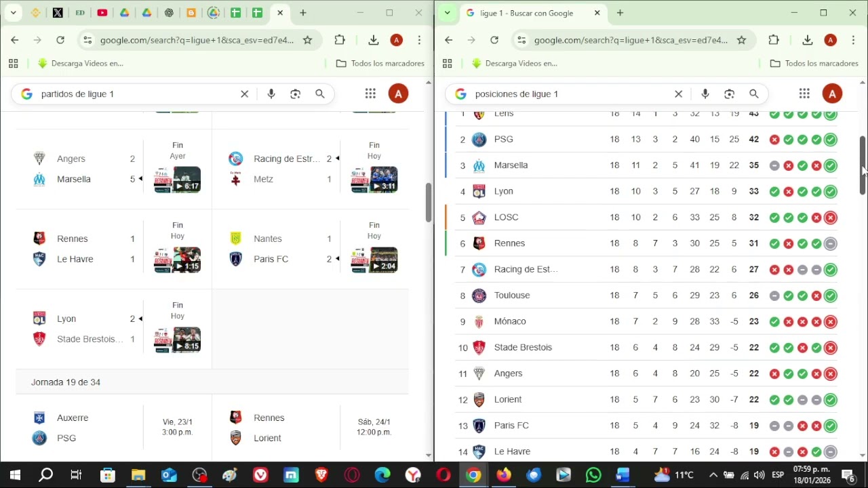
Task: Expand tab search dropdown in left window
Action: [13, 13]
